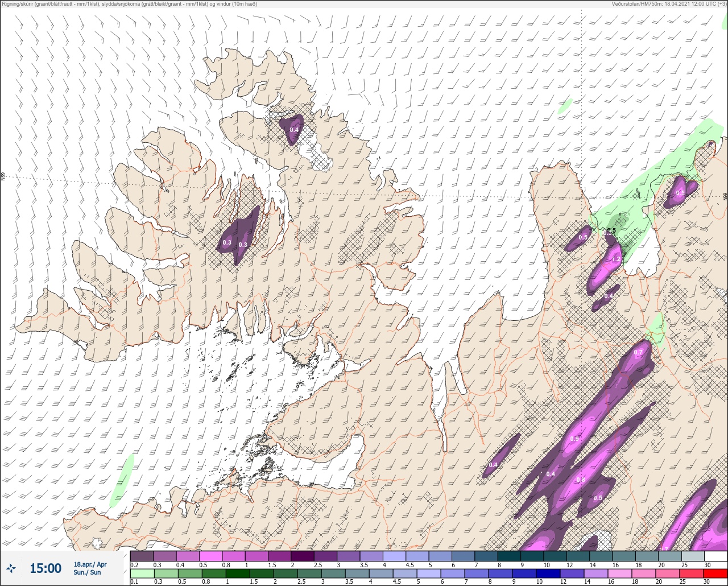The image size is (728, 586).
Task: Pick the bright red swatch labeled 30 in lower legend
Action: [x=715, y=573]
